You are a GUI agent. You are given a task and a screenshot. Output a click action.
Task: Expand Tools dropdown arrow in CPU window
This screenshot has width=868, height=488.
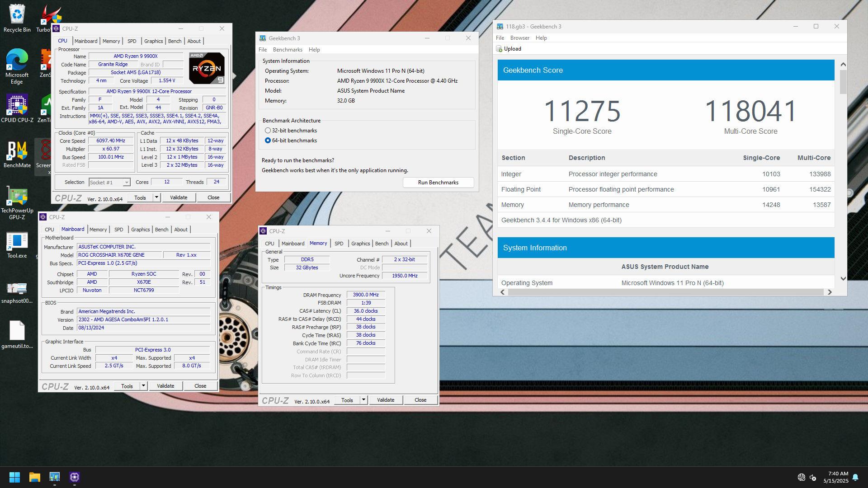[156, 197]
